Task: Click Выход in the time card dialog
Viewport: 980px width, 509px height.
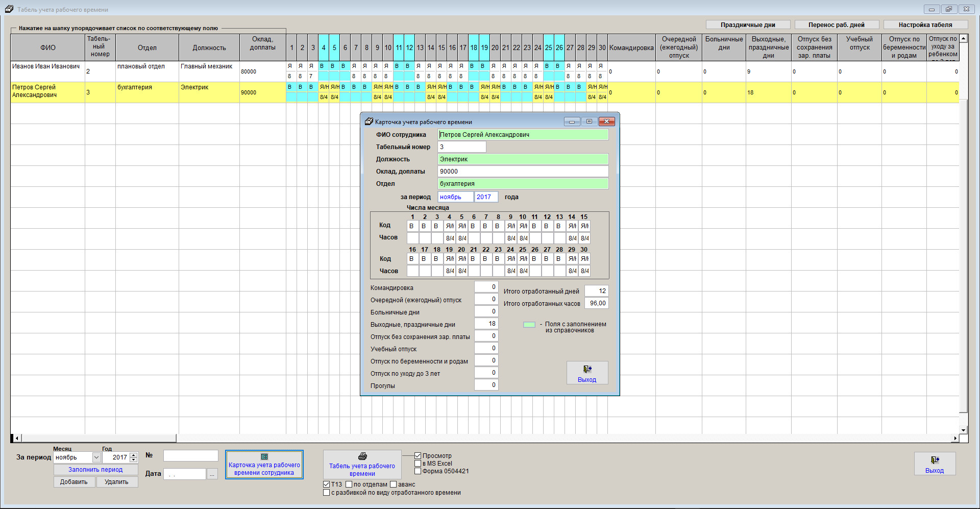Action: pyautogui.click(x=587, y=373)
